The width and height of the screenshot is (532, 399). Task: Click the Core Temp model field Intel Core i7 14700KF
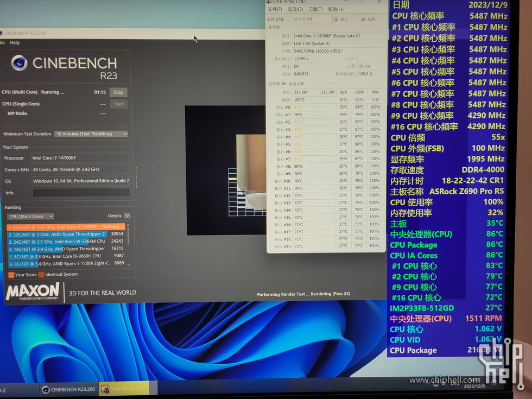click(x=337, y=36)
